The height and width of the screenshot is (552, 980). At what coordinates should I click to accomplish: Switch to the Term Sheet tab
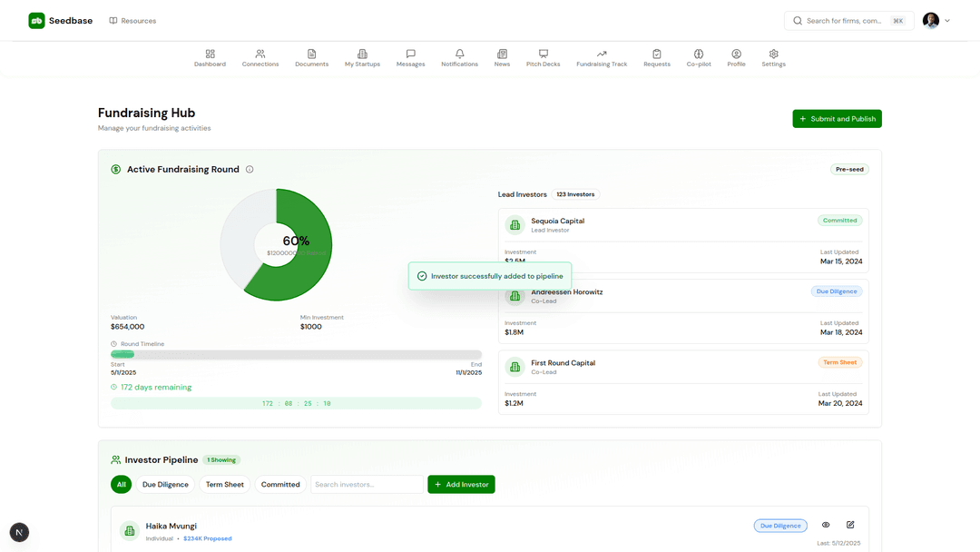[224, 484]
